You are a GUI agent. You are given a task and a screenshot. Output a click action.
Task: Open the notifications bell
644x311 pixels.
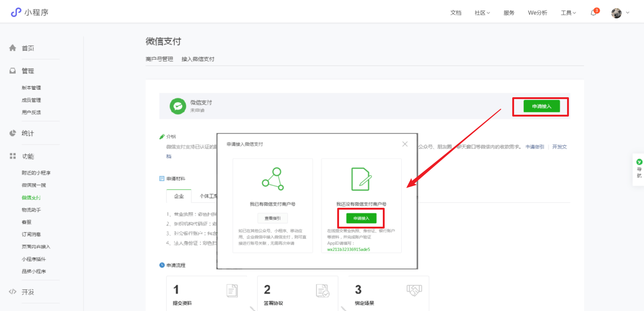click(593, 13)
